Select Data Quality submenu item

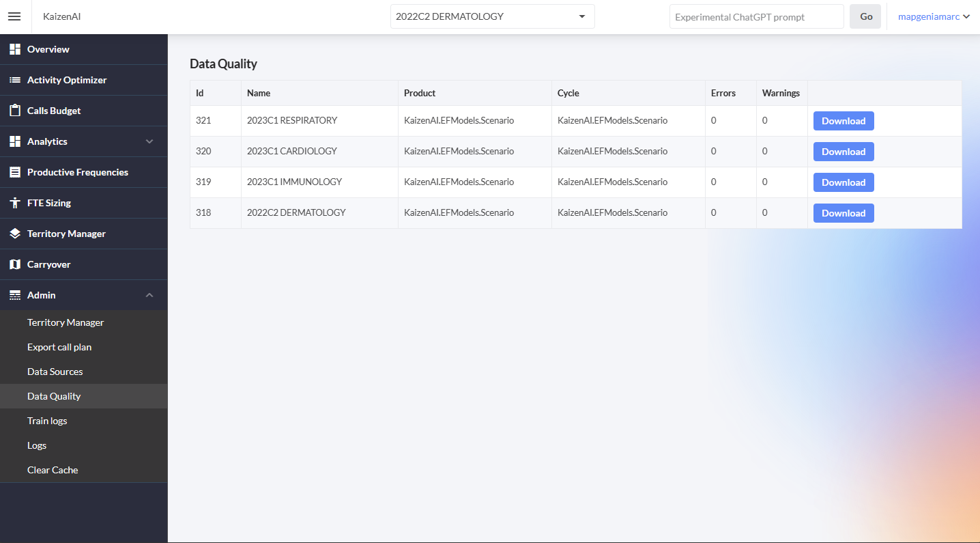[84, 396]
